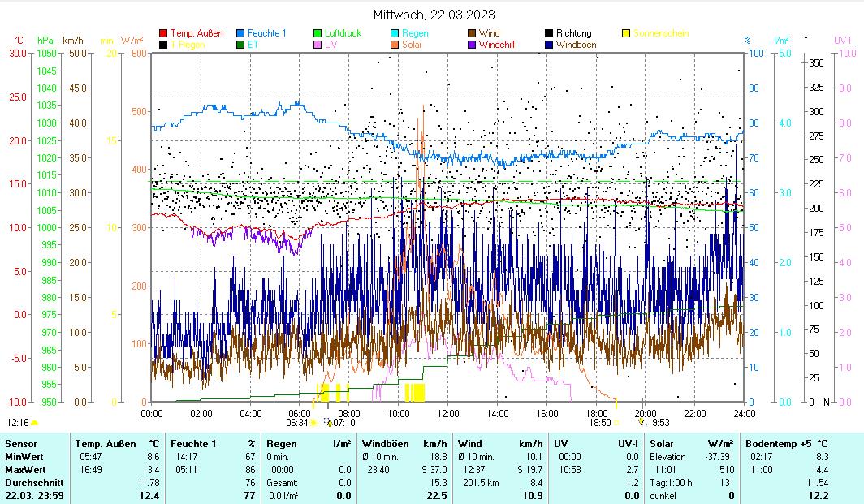Screen dimensions: 864x504
Task: Click the 06:00 label on the time axis
Action: click(300, 414)
